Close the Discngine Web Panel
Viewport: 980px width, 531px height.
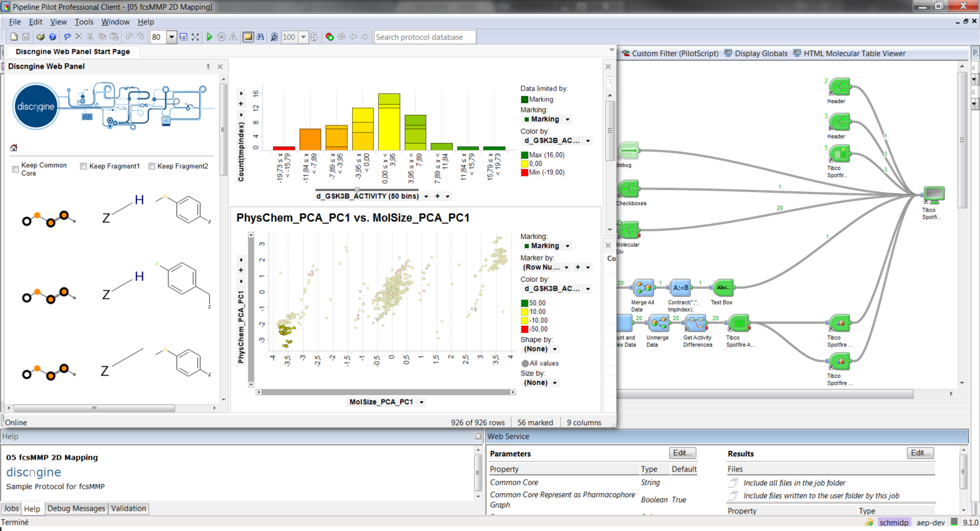pos(220,67)
